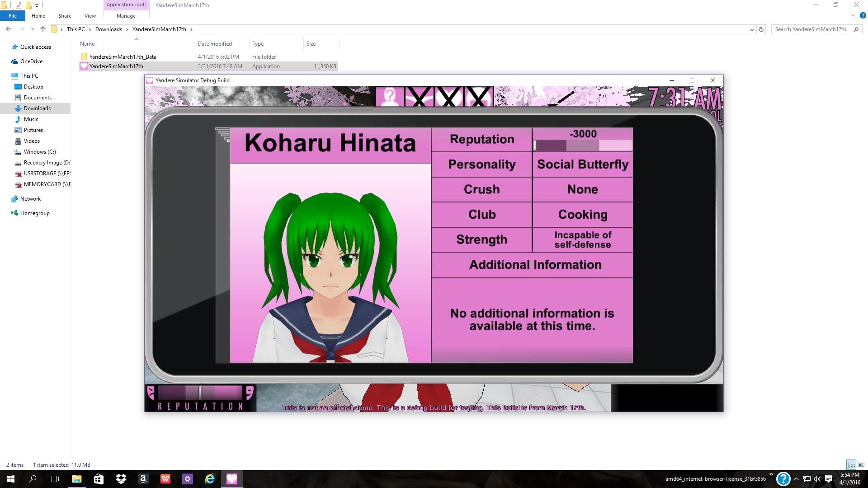Screen dimensions: 868x488
Task: Open the Action Center notifications icon
Action: click(x=829, y=479)
